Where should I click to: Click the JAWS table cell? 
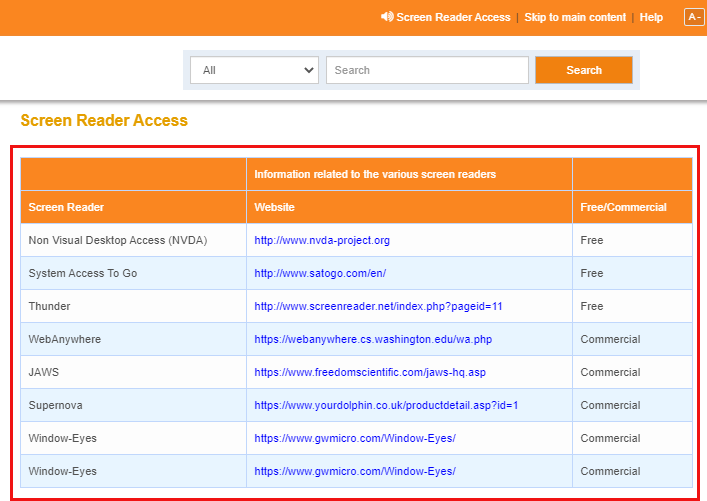pyautogui.click(x=133, y=372)
